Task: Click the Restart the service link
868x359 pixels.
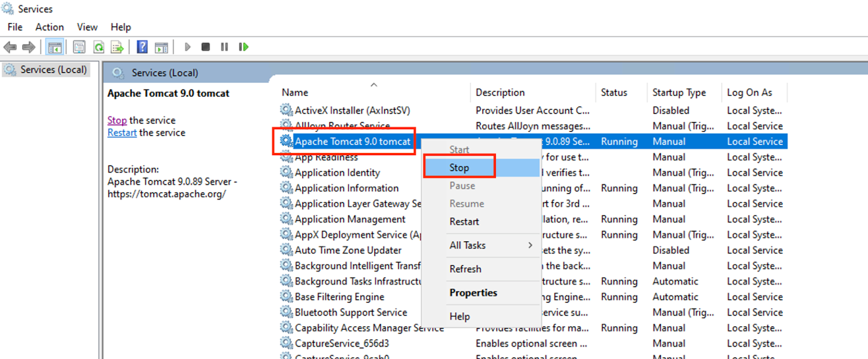Action: 122,133
